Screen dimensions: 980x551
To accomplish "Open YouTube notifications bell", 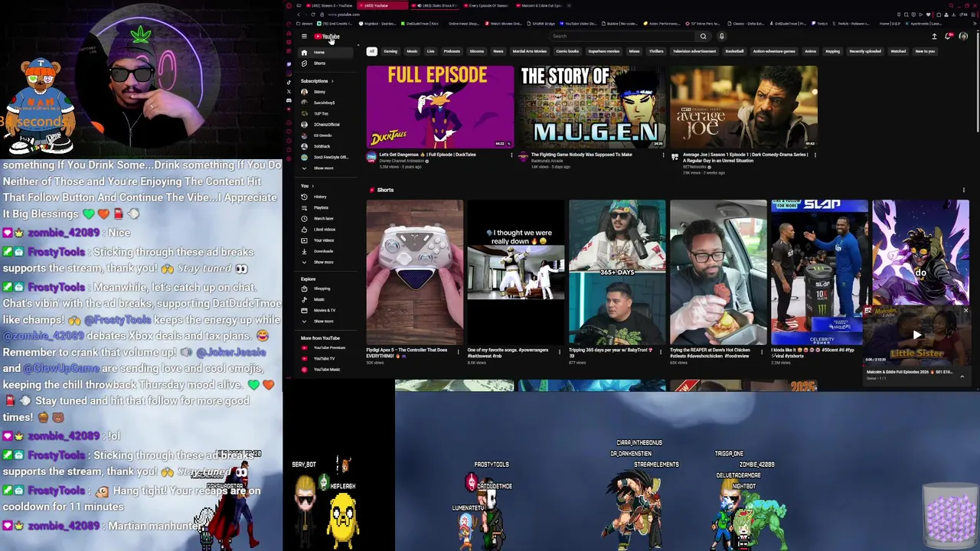I will 949,36.
